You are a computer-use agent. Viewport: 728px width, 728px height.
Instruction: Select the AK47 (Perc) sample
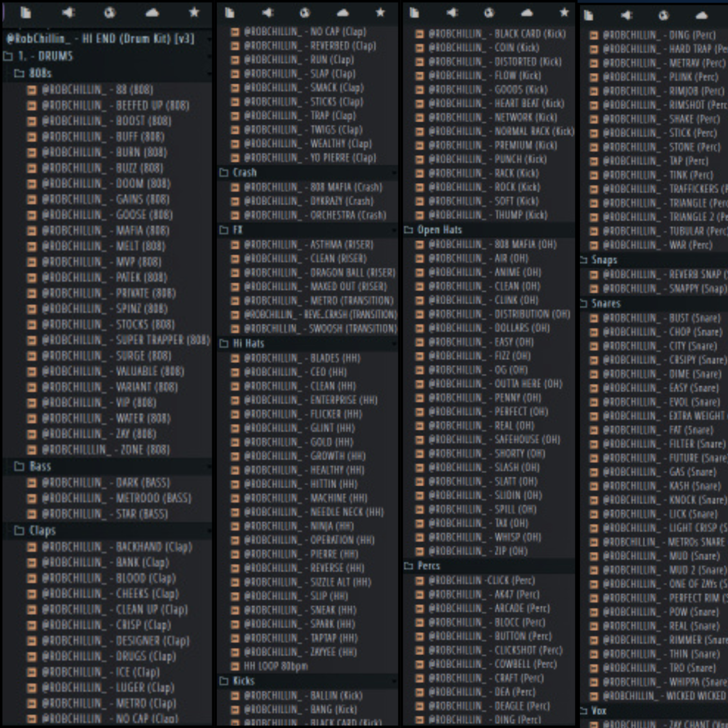click(x=484, y=595)
